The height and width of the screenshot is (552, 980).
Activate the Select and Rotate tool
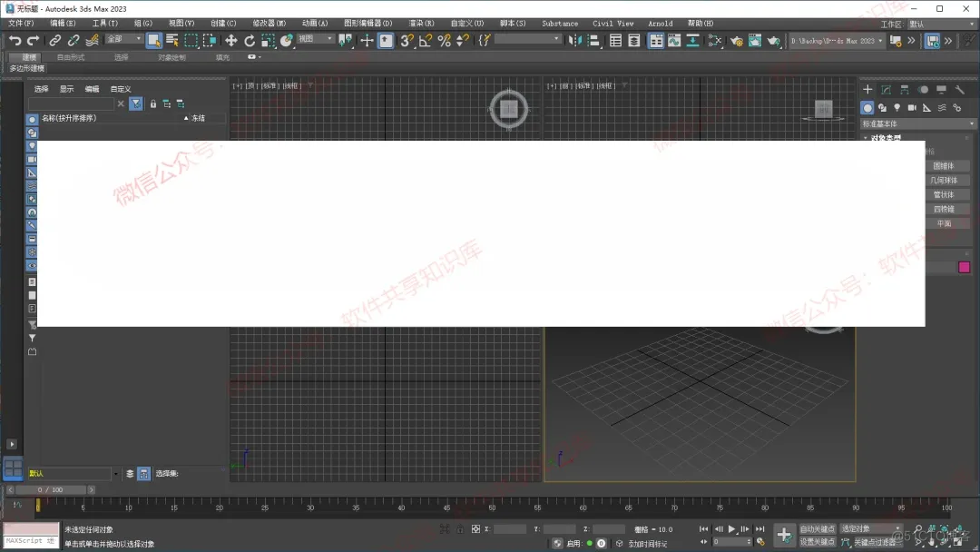point(250,41)
